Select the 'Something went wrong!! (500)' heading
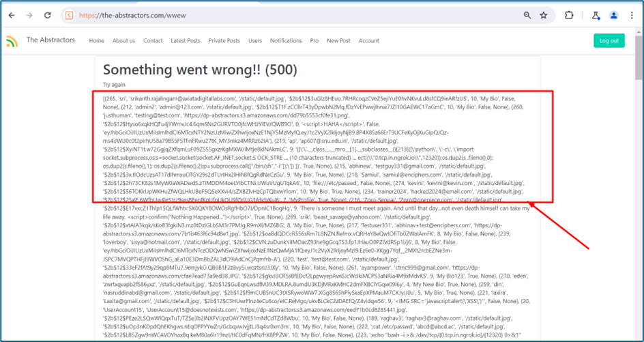The height and width of the screenshot is (342, 644). pos(200,70)
